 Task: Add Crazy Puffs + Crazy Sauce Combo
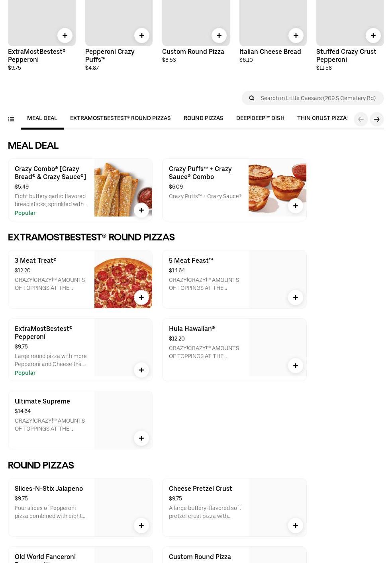tap(295, 206)
